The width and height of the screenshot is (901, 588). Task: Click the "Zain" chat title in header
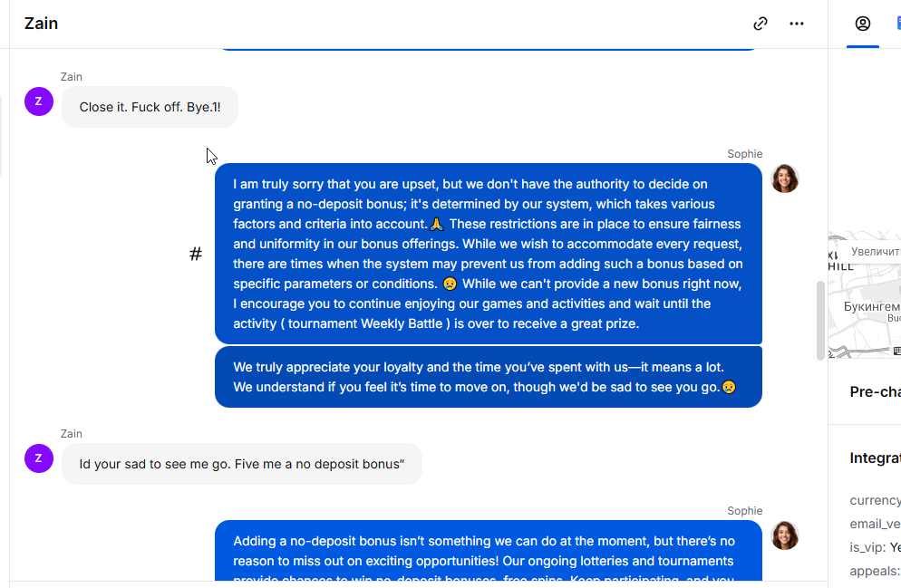42,24
